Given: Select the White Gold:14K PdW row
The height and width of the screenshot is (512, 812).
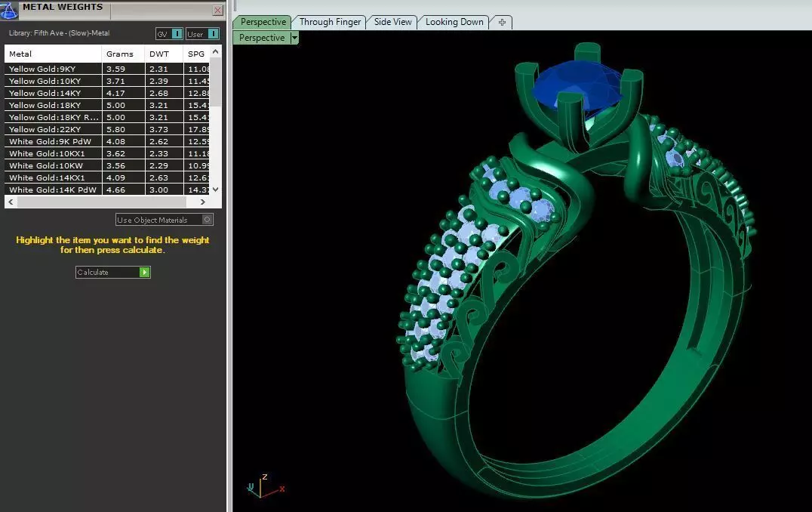Looking at the screenshot, I should tap(107, 190).
